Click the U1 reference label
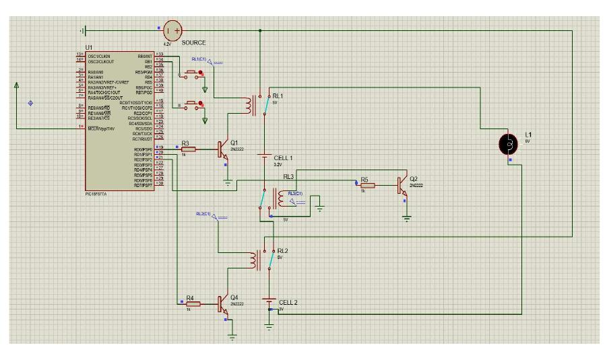Screen dimensions: 605x364 click(89, 47)
